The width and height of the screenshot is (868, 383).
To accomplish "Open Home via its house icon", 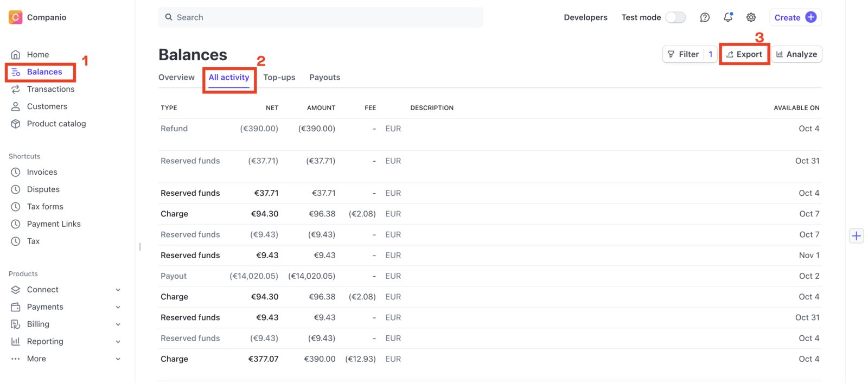I will coord(16,55).
